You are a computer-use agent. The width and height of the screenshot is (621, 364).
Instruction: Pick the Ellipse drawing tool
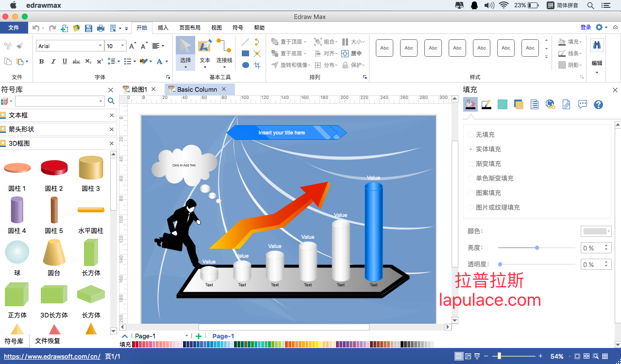click(246, 65)
